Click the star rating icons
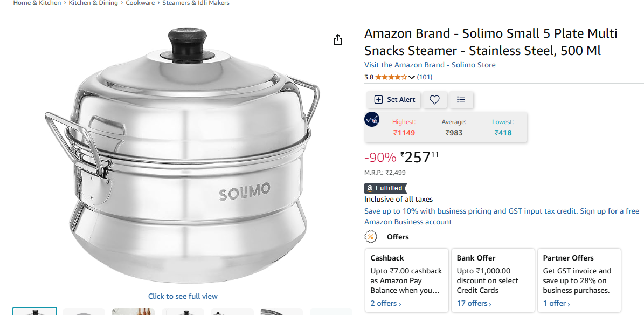Image resolution: width=644 pixels, height=315 pixels. coord(391,77)
